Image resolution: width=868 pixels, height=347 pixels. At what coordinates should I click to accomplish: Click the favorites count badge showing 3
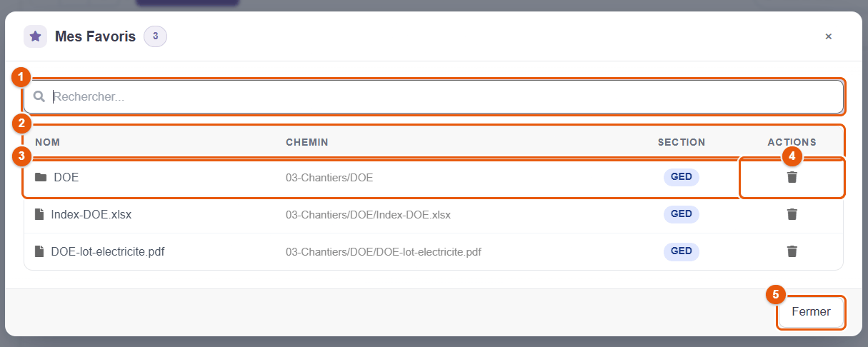tap(155, 36)
